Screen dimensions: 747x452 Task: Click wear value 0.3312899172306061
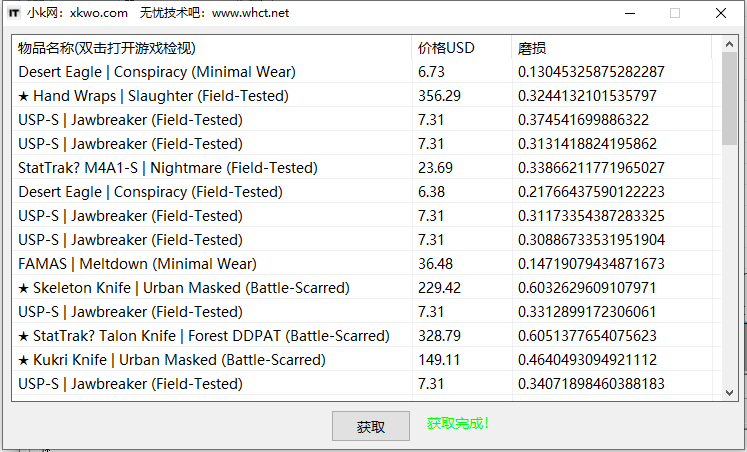[x=587, y=311]
